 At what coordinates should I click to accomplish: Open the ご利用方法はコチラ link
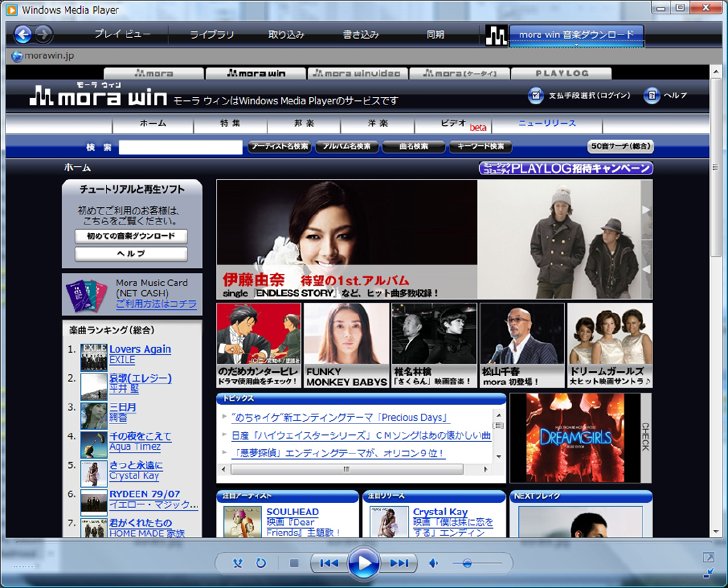(x=156, y=304)
